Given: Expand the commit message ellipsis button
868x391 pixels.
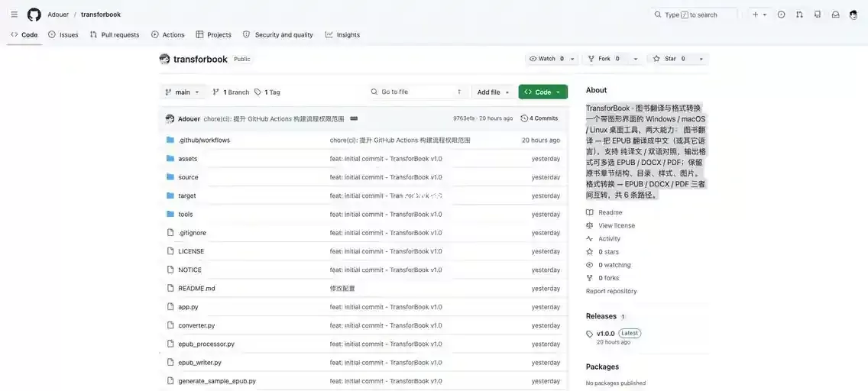Looking at the screenshot, I should 354,118.
